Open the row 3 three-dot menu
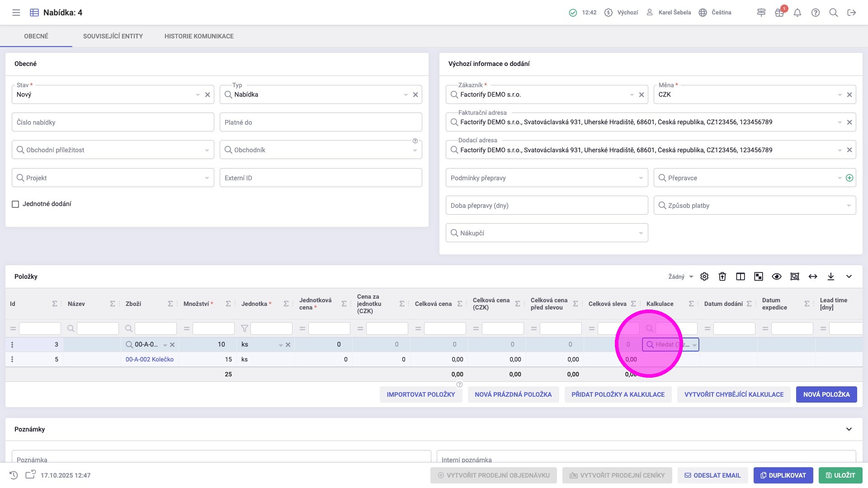This screenshot has height=488, width=868. [x=12, y=345]
